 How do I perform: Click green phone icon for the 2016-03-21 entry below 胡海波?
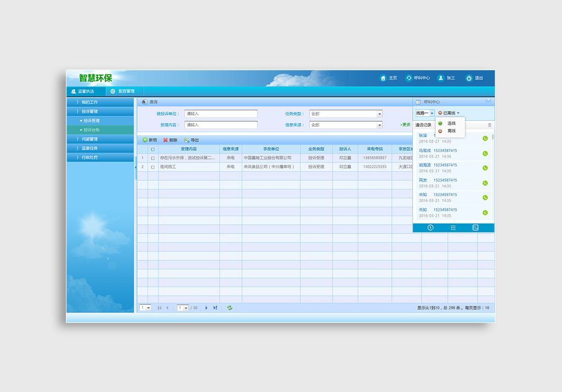click(x=485, y=183)
